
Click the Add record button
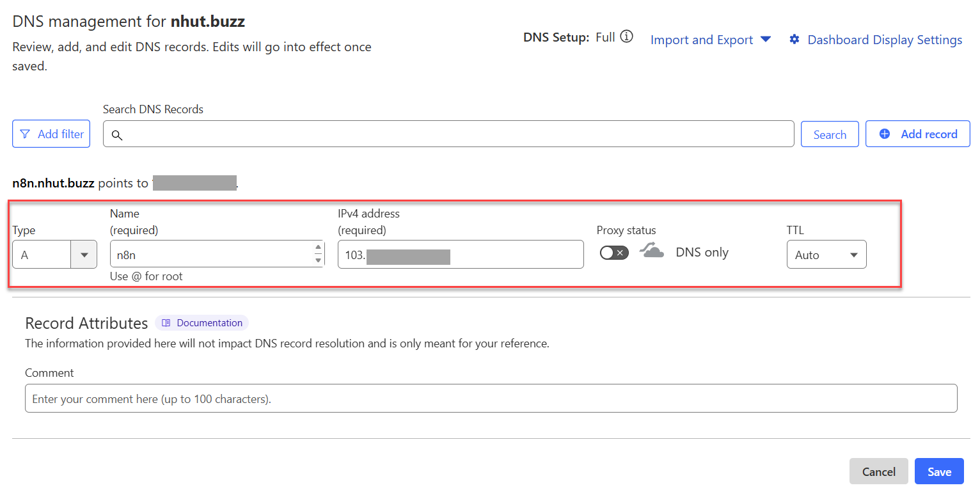(918, 134)
